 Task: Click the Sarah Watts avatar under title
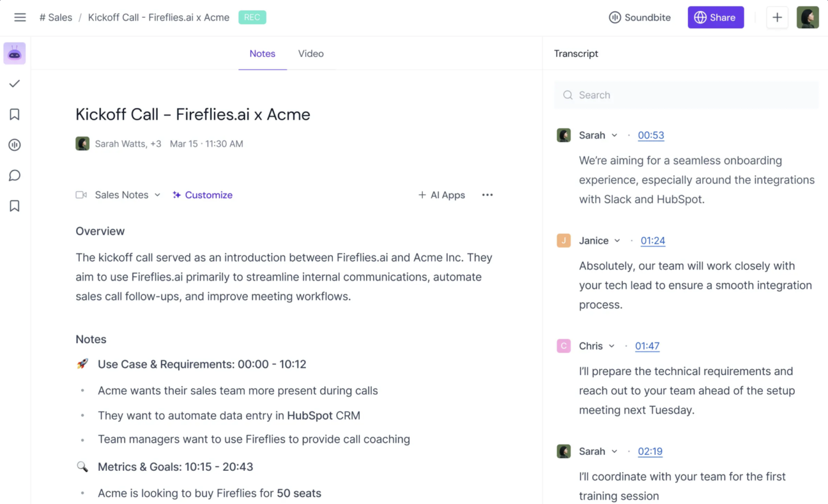tap(83, 144)
